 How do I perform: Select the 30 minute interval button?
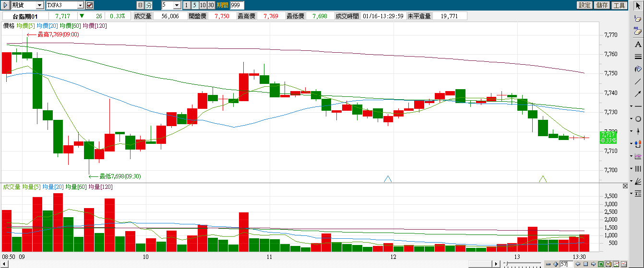click(x=211, y=5)
